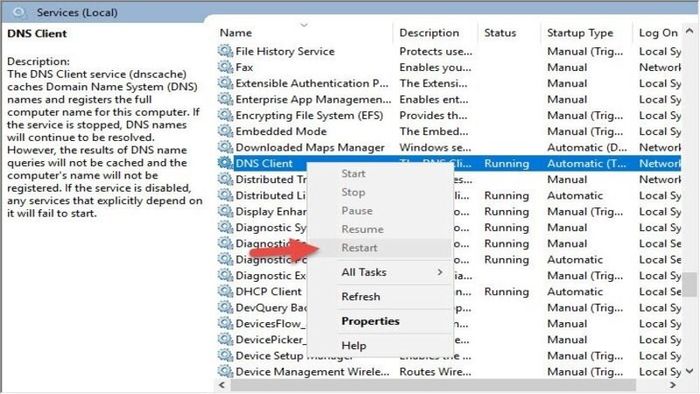700x394 pixels.
Task: Click the Display Enhancement service gear icon
Action: point(225,212)
